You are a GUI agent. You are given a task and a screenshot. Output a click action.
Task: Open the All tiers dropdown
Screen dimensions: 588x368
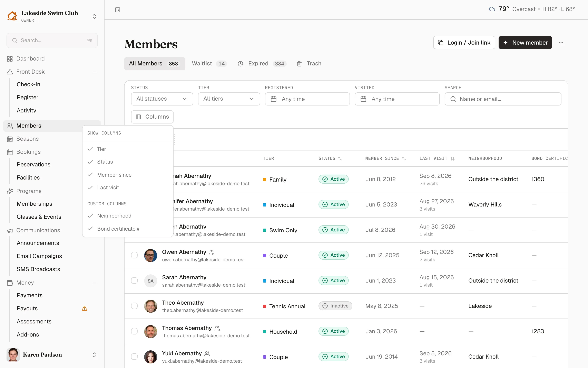pyautogui.click(x=229, y=99)
